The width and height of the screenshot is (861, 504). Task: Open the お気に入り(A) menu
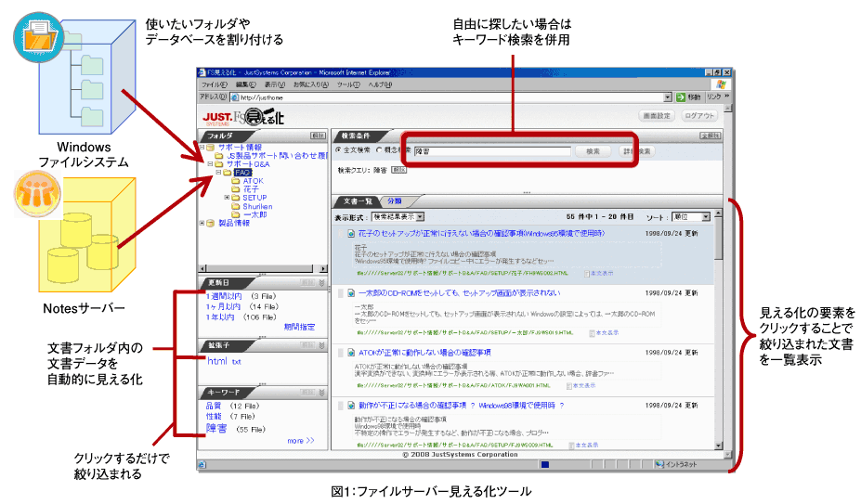(311, 84)
